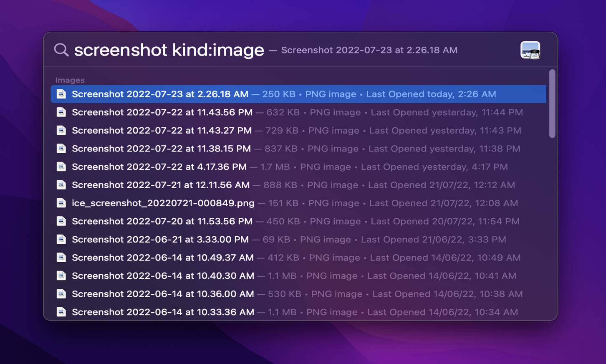Screen dimensions: 606x364
Task: Click file icon of the 11.43.27 PM screenshot
Action: click(x=61, y=130)
